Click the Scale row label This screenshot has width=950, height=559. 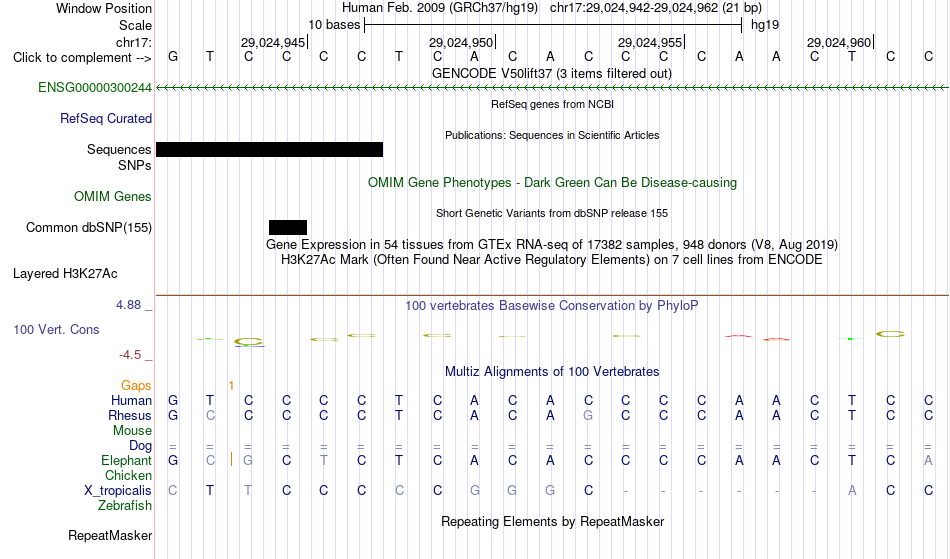135,25
